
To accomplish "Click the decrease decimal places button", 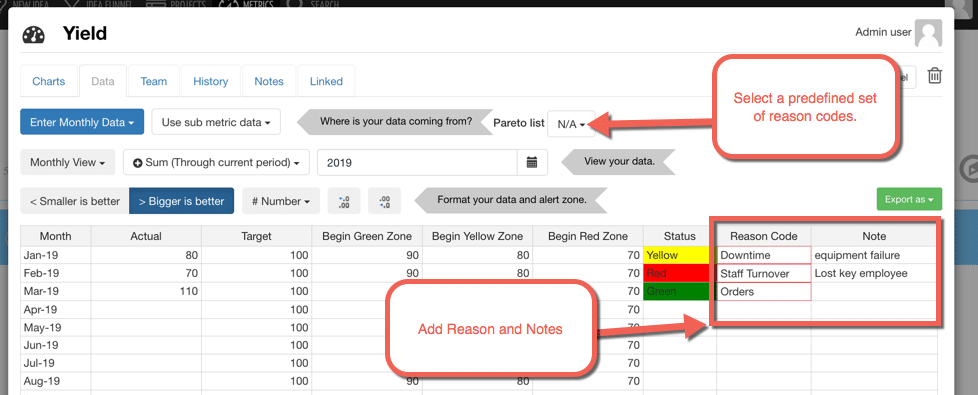I will click(384, 201).
